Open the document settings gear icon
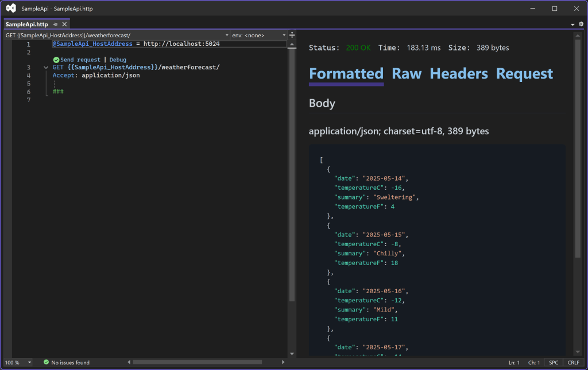This screenshot has width=588, height=370. pyautogui.click(x=581, y=24)
